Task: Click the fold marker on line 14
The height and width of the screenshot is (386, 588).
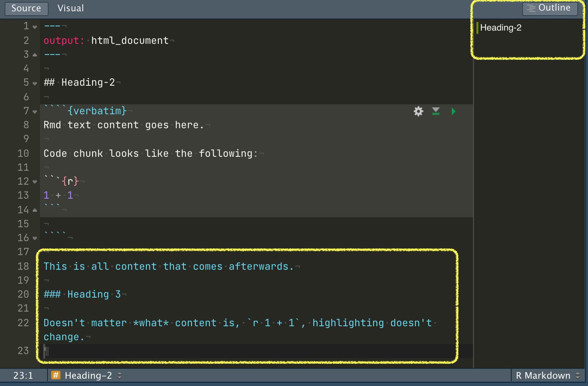Action: pyautogui.click(x=35, y=210)
